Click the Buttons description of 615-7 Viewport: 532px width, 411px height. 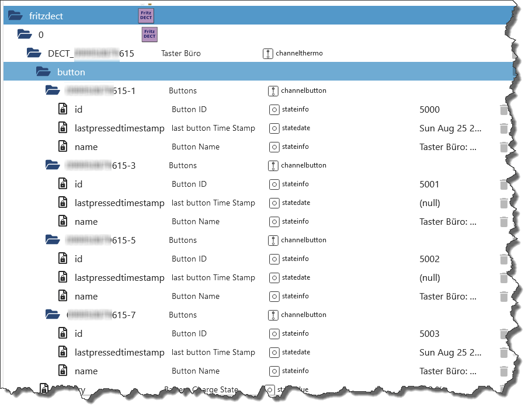[x=183, y=315]
